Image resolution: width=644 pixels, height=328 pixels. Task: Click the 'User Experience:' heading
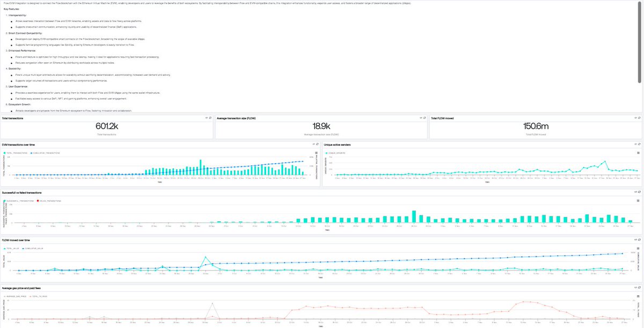pyautogui.click(x=18, y=86)
